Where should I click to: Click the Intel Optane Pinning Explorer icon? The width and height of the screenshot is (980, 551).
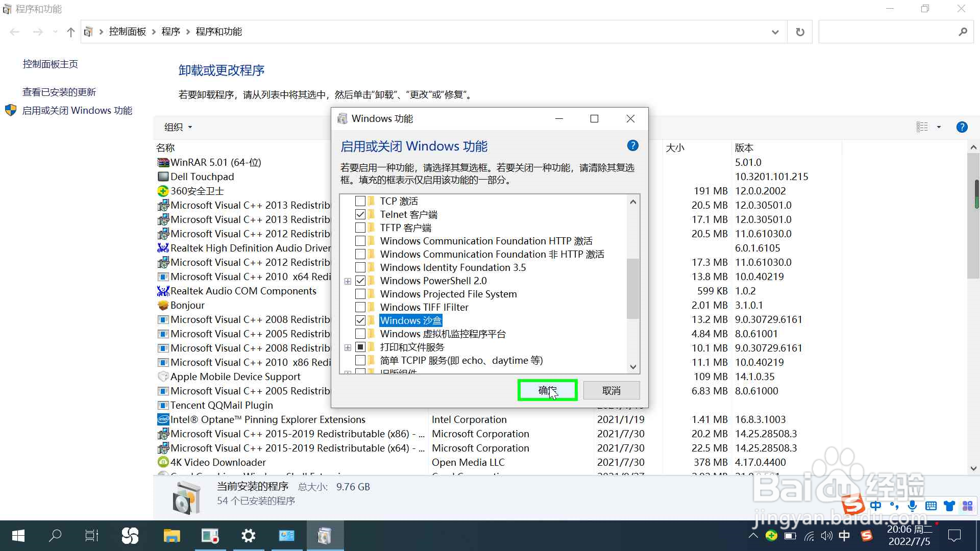[163, 419]
